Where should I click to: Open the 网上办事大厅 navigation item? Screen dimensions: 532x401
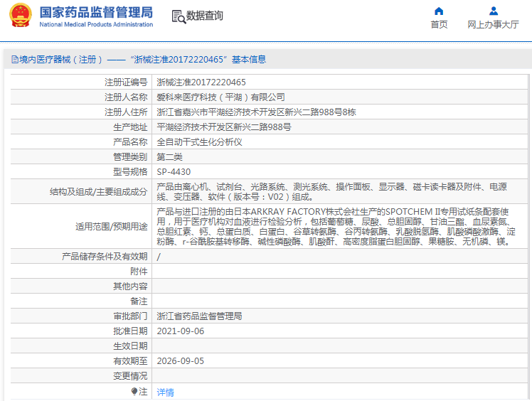493,25
